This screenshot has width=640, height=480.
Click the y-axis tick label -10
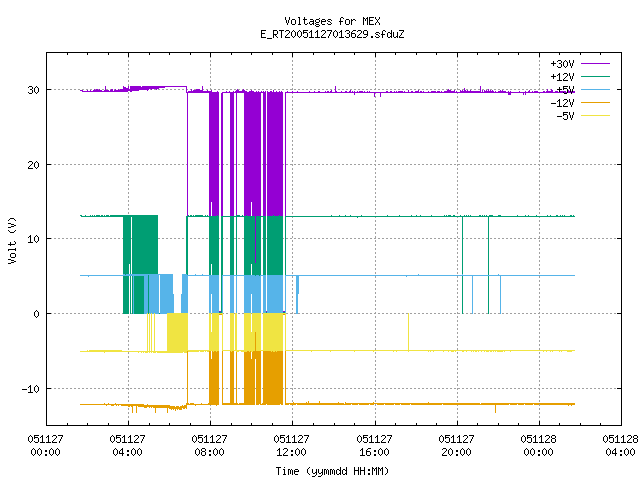tap(31, 389)
